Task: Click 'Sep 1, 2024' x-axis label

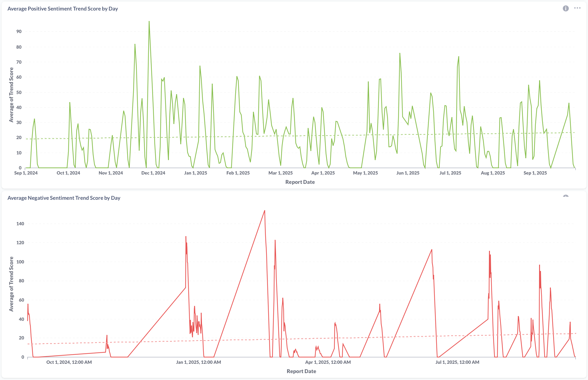Action: coord(26,173)
